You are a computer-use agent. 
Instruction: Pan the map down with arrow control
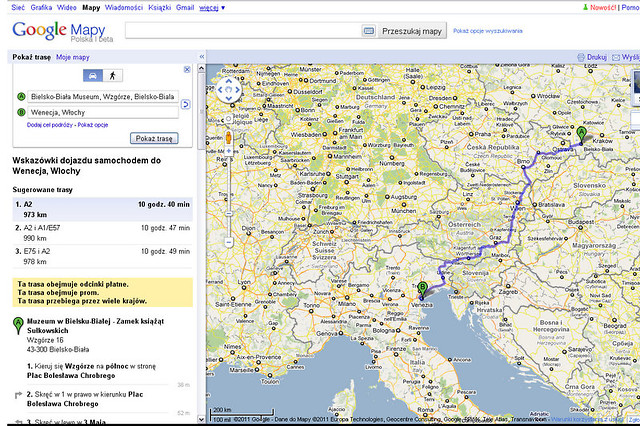click(x=229, y=98)
